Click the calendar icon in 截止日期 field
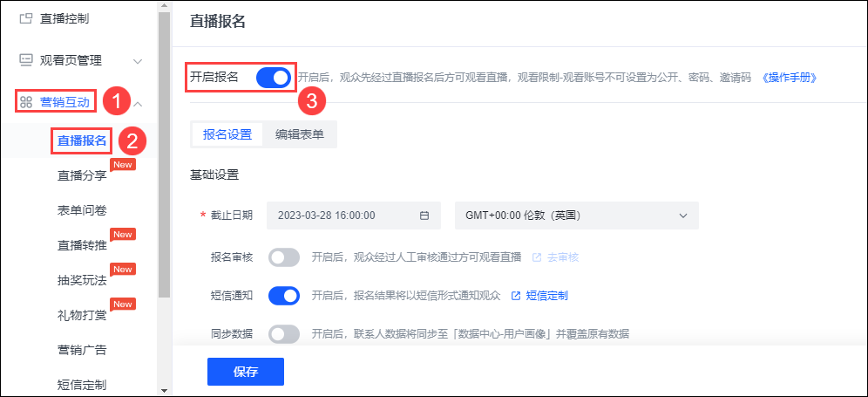 coord(424,216)
